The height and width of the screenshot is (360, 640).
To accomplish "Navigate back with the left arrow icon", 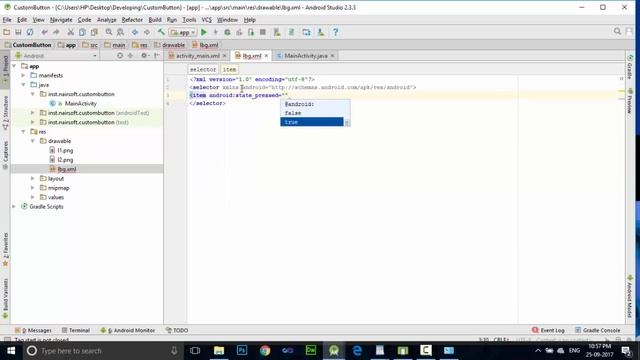I will click(x=135, y=32).
